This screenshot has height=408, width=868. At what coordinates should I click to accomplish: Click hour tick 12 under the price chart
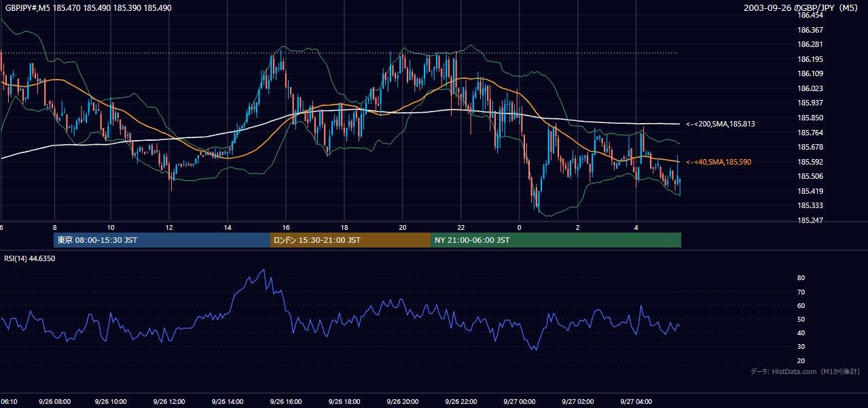(x=169, y=227)
